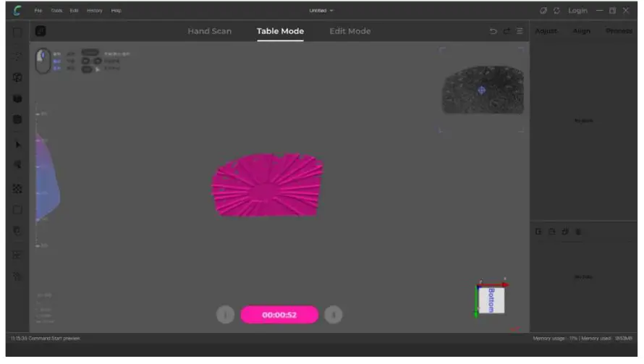Click the merge icon in right panel
Viewport: 644px width, 364px height.
[x=565, y=232]
